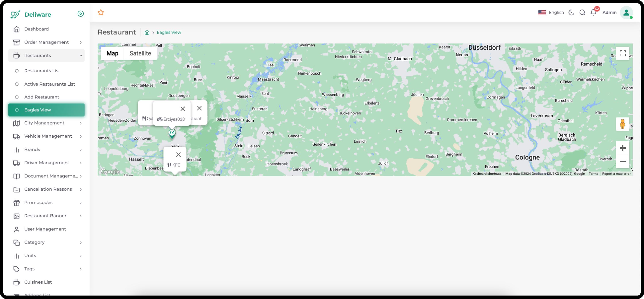The height and width of the screenshot is (299, 644).
Task: Click the Promocodes gift icon
Action: coord(17,203)
